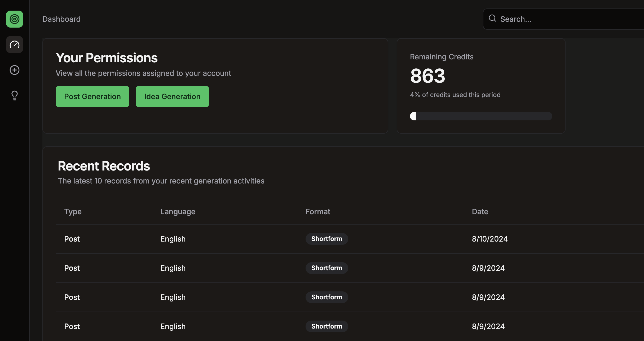Click the Recent Records heading
644x341 pixels.
click(x=104, y=166)
